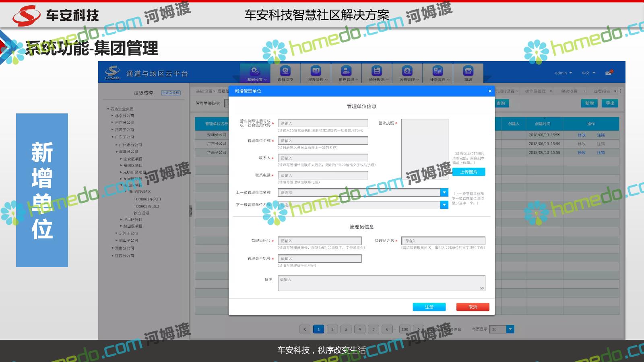The height and width of the screenshot is (362, 644).
Task: Focus the 管理员账号 input field
Action: click(320, 241)
